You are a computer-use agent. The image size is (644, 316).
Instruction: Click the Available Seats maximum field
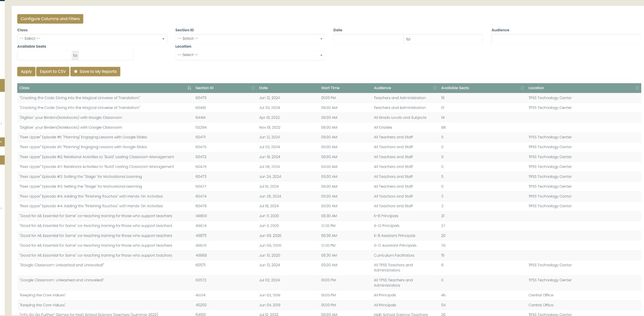(106, 56)
